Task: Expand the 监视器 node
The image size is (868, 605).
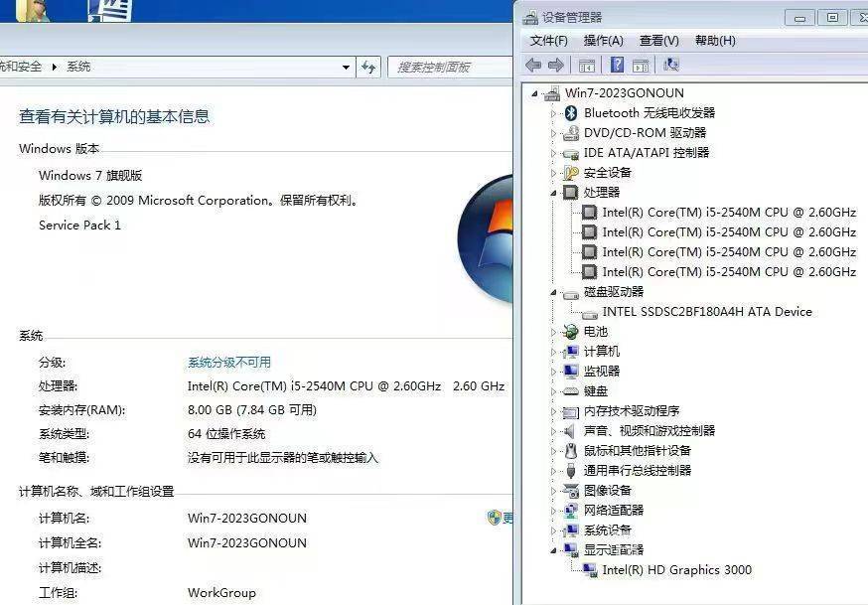Action: click(553, 372)
